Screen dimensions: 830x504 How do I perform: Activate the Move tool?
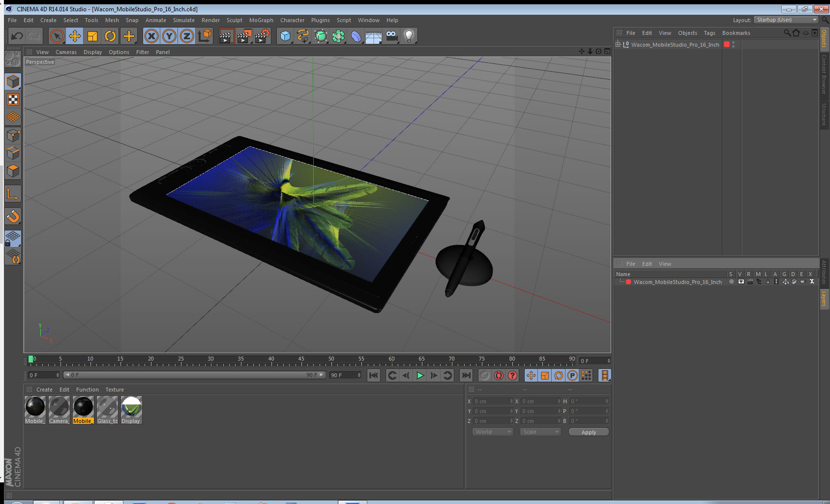point(75,36)
